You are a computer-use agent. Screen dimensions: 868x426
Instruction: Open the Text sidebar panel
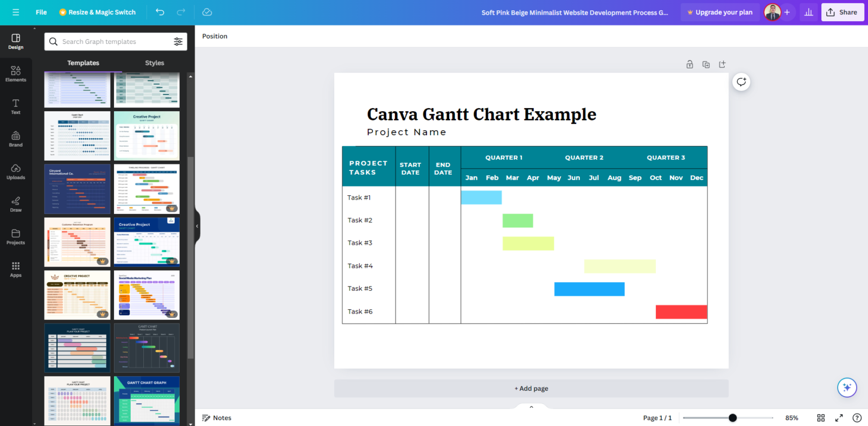16,107
